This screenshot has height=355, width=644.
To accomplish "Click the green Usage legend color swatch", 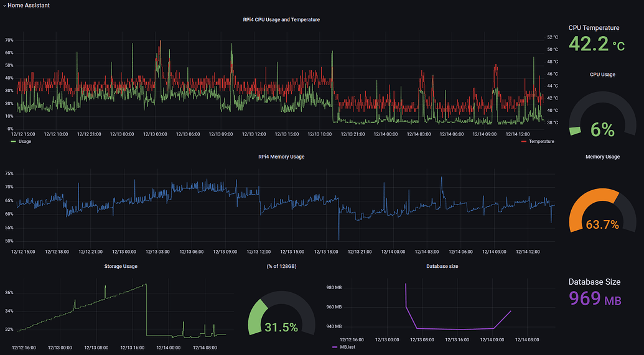I will tap(14, 141).
